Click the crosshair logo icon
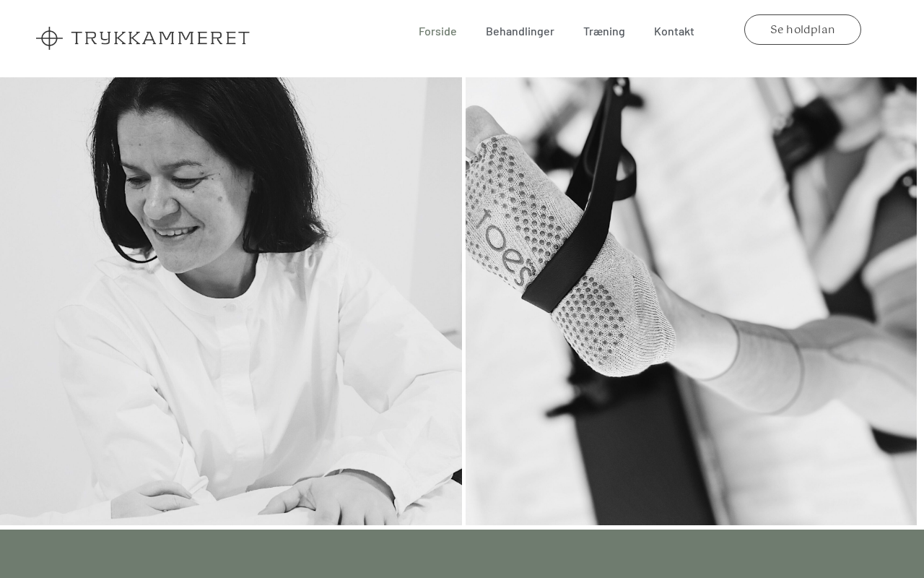Screen dimensions: 924x578 click(x=49, y=38)
